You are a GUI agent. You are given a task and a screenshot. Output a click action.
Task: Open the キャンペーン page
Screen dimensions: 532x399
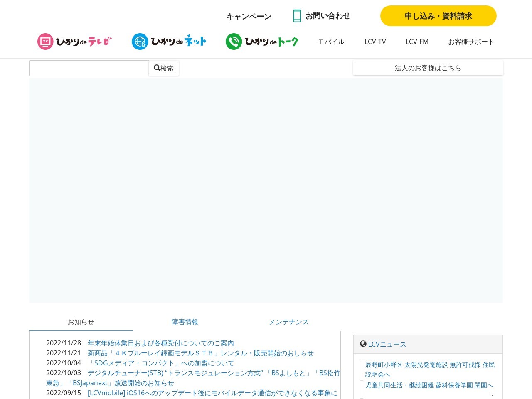(249, 16)
